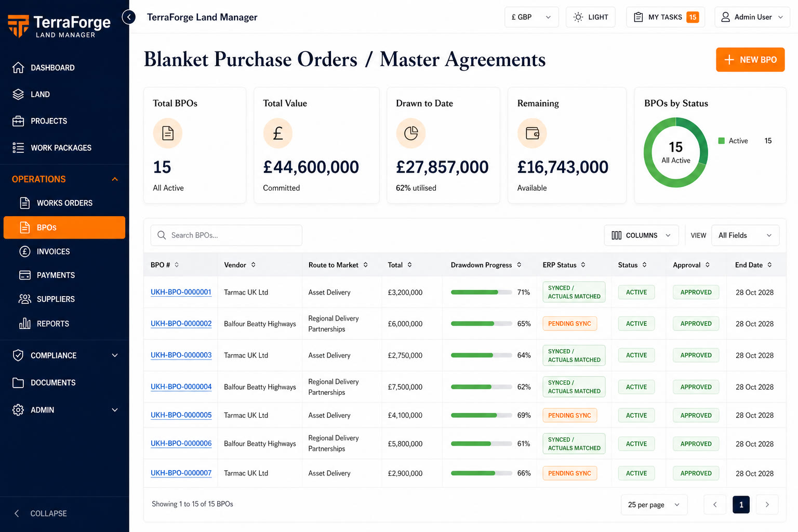798x532 pixels.
Task: Click the Drawn to Date pie icon
Action: pyautogui.click(x=411, y=134)
